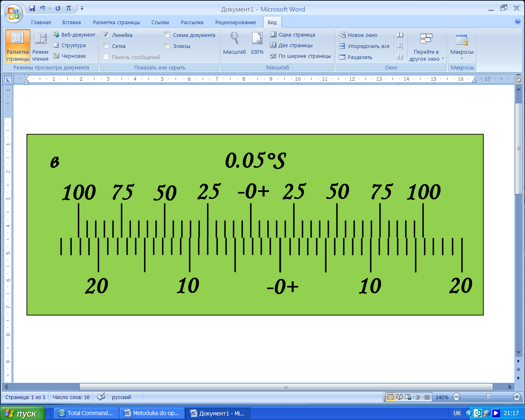Open Zoom (Масштаб) magnifier dialog
The width and height of the screenshot is (525, 420).
[234, 43]
